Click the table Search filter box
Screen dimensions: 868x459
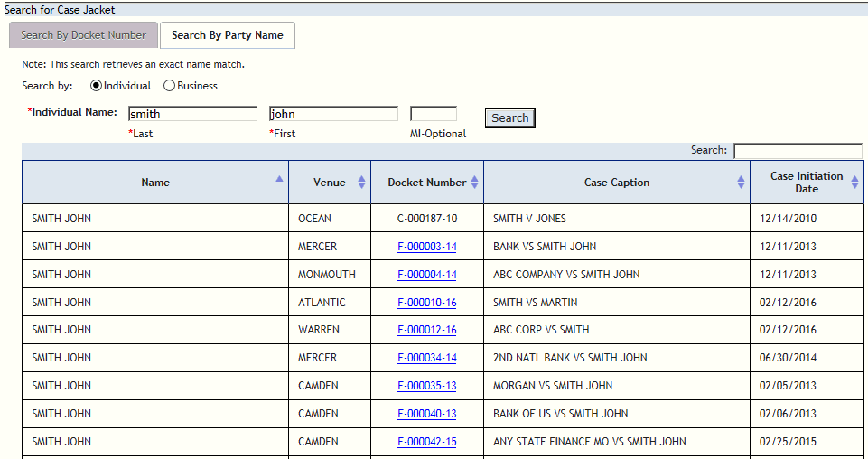click(x=798, y=151)
